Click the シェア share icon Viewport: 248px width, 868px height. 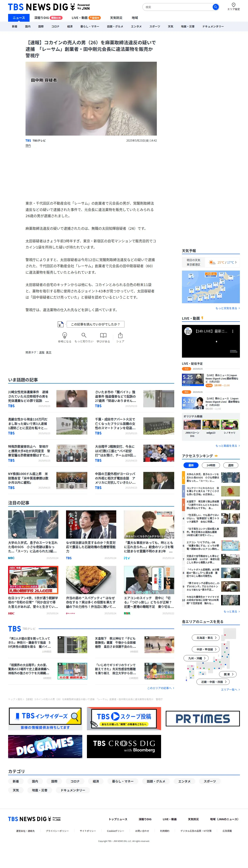click(x=120, y=335)
